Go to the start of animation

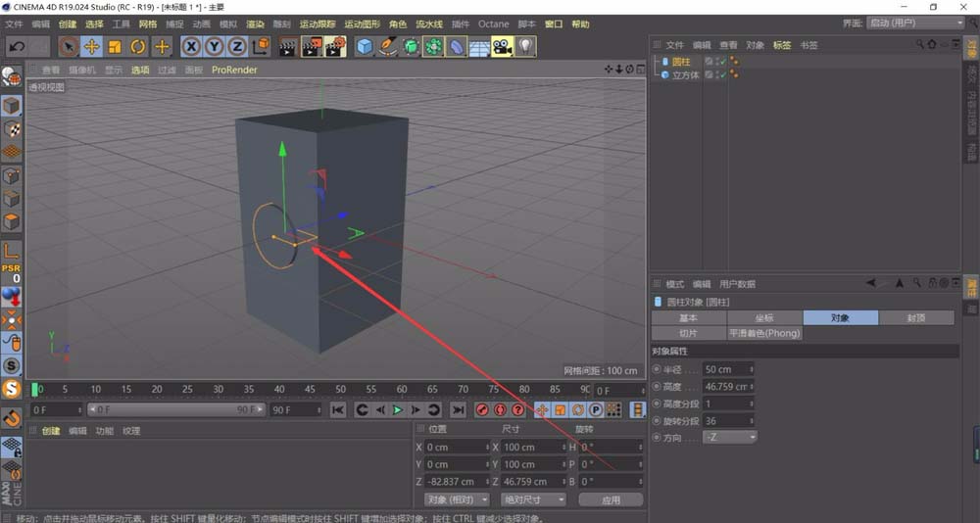pyautogui.click(x=337, y=410)
